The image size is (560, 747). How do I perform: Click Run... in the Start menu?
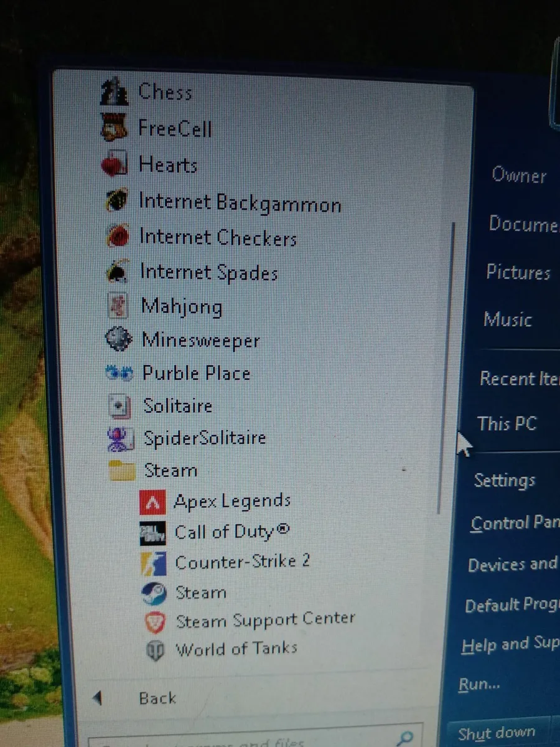(479, 684)
